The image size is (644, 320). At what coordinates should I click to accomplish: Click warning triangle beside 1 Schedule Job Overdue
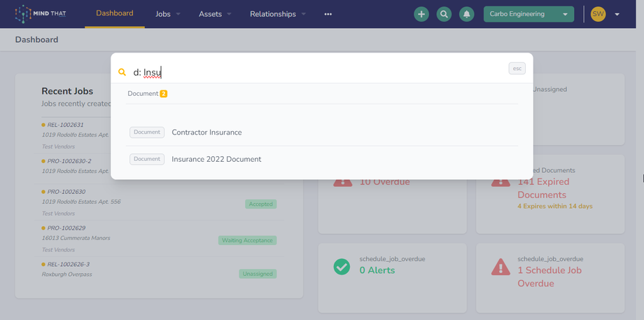coord(500,267)
